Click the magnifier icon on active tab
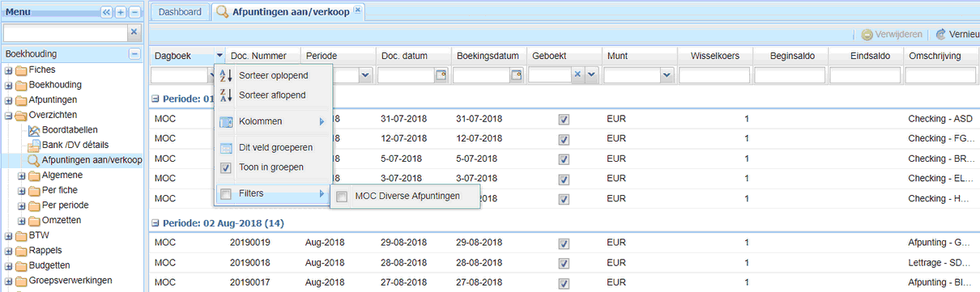 click(x=222, y=12)
